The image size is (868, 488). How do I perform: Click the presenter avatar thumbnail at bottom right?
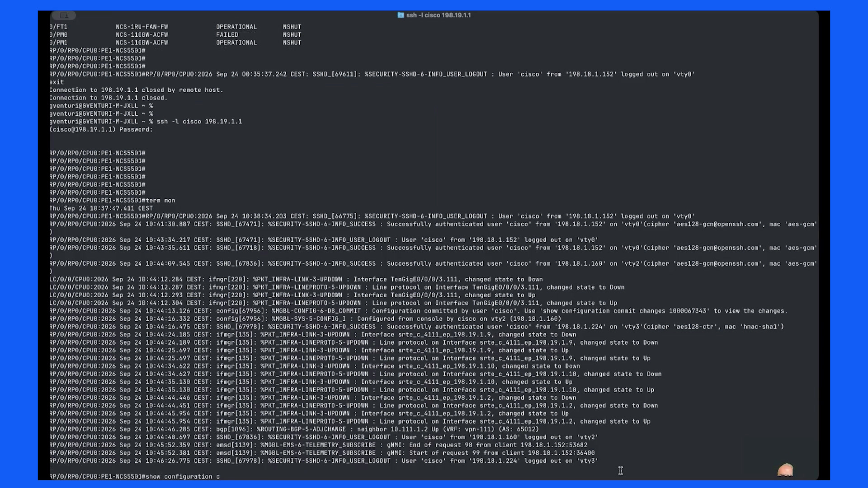(x=786, y=470)
